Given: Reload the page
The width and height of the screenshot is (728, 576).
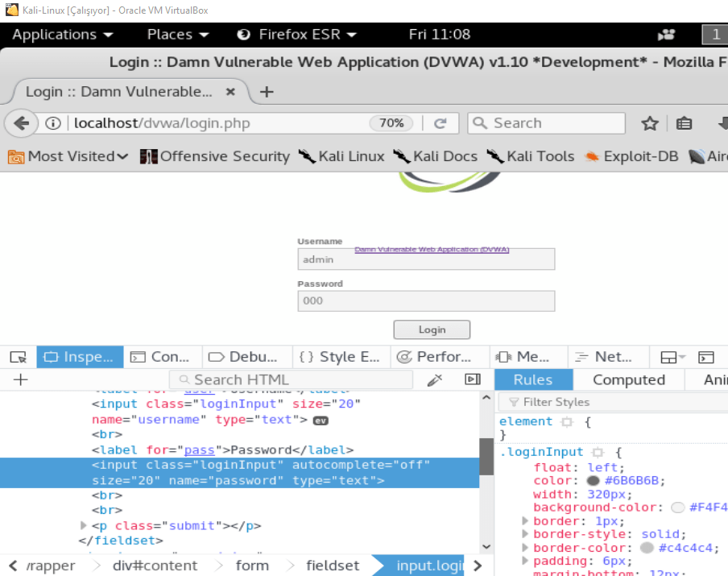Looking at the screenshot, I should click(x=440, y=123).
